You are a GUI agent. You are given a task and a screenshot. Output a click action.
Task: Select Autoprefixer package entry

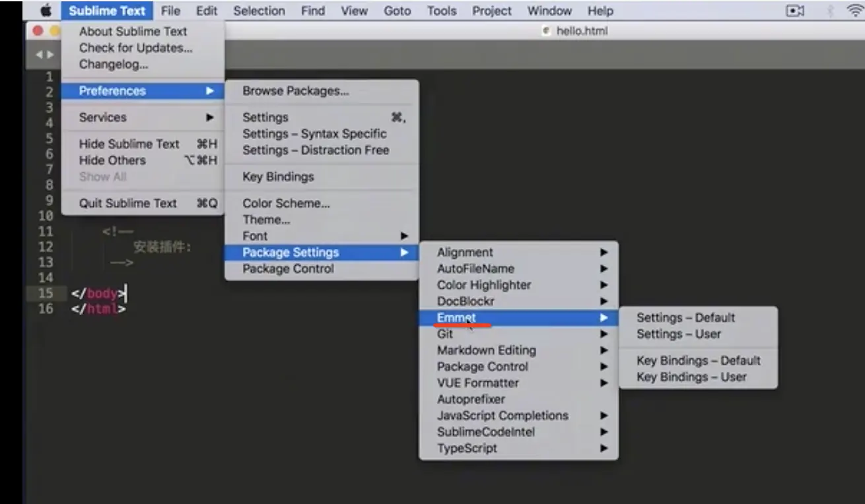click(519, 399)
